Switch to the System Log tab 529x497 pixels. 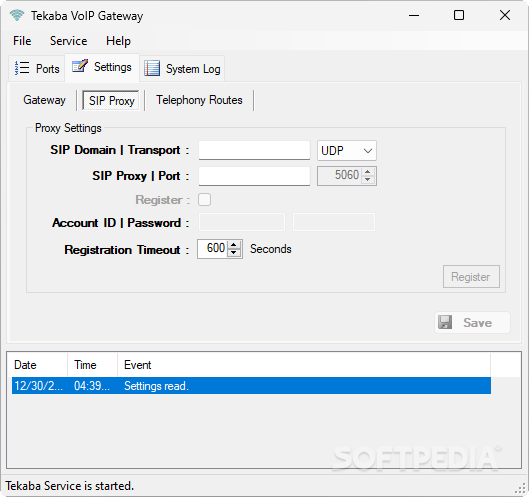pos(182,68)
